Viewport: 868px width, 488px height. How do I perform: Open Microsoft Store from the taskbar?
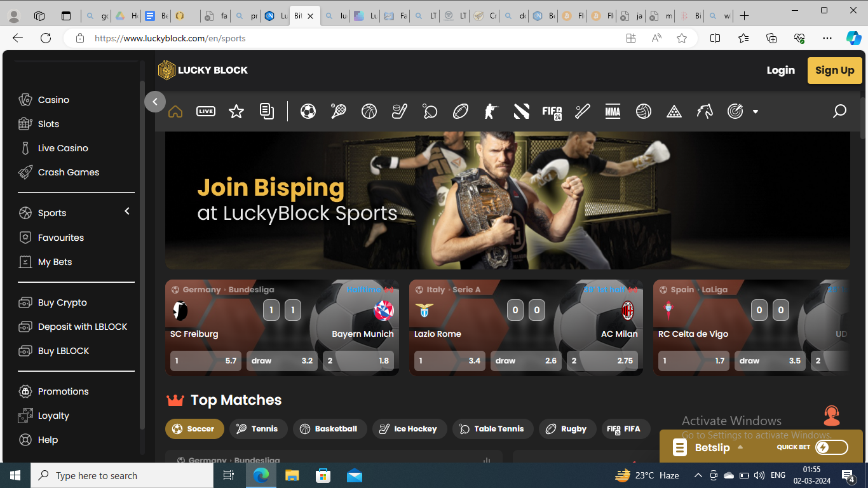pos(323,475)
